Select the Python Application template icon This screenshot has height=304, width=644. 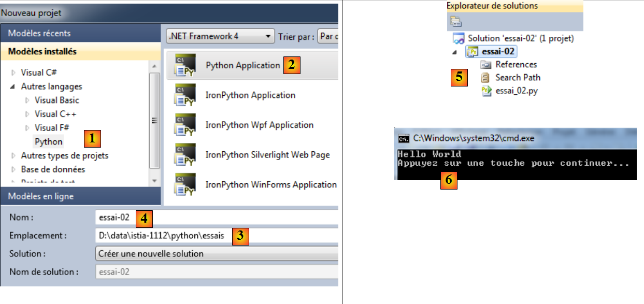[x=185, y=65]
